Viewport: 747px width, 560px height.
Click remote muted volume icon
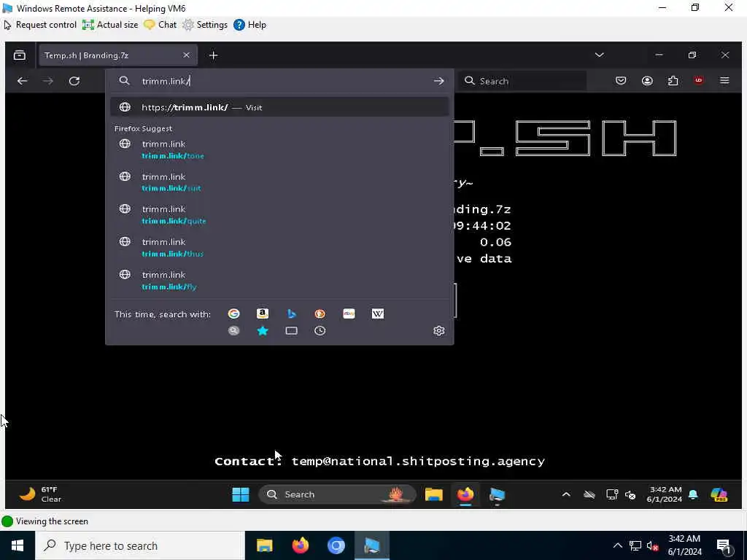[630, 495]
